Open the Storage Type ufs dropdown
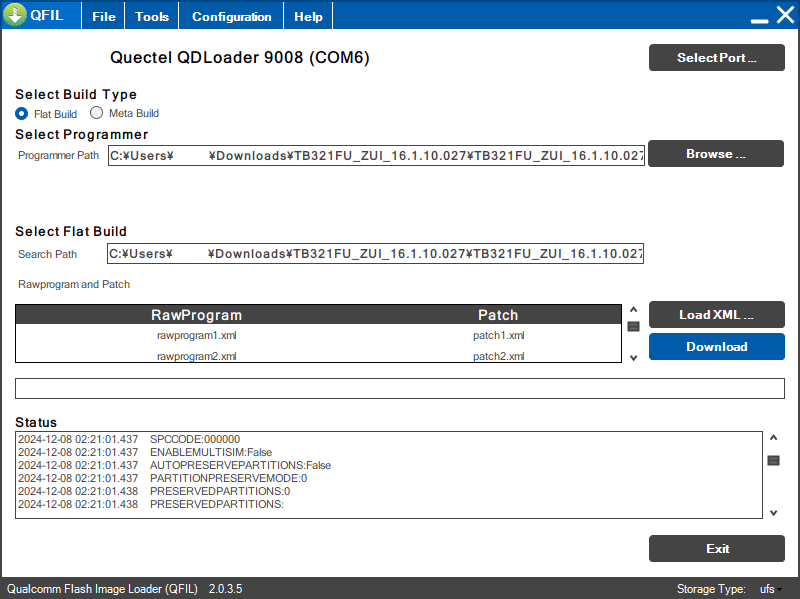The image size is (800, 599). pos(770,589)
